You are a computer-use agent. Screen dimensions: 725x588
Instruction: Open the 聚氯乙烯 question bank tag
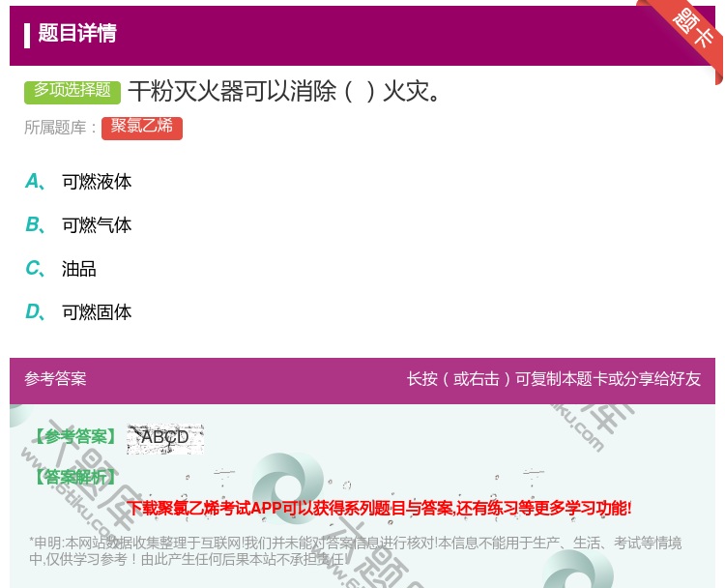(142, 128)
